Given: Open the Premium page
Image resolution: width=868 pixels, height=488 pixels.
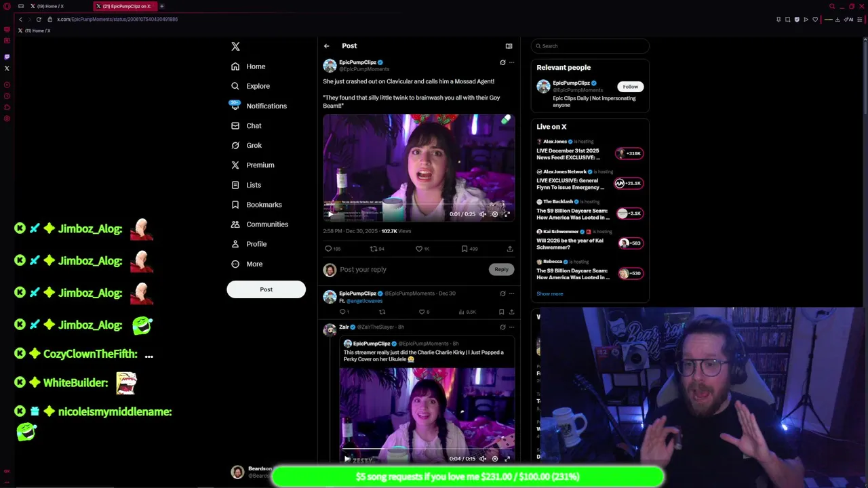Looking at the screenshot, I should (252, 165).
